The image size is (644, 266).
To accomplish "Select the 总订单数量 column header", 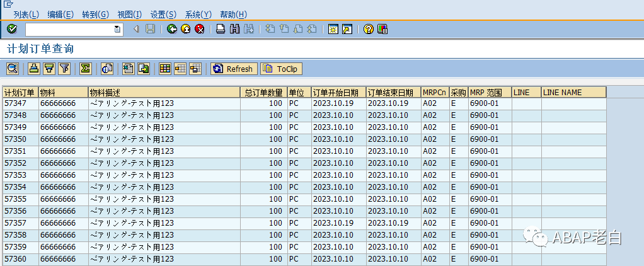I will pyautogui.click(x=263, y=93).
